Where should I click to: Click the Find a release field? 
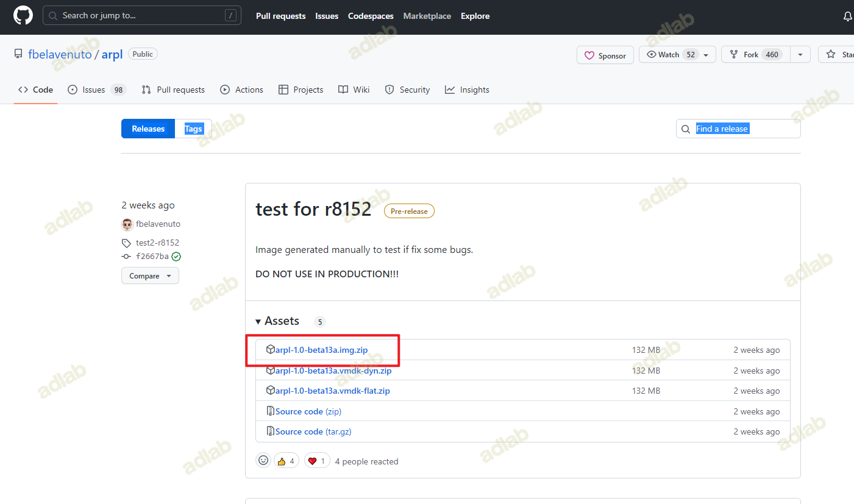pos(738,129)
